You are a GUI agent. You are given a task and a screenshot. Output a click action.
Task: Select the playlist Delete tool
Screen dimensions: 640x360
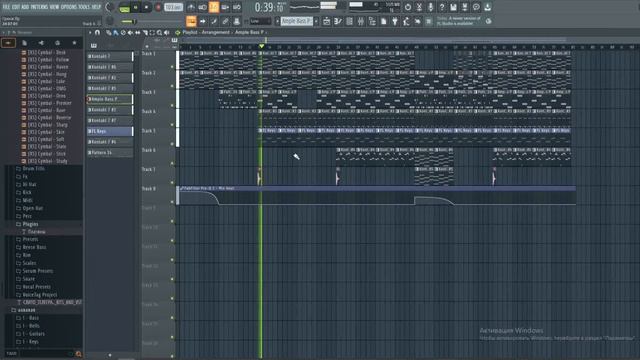point(123,32)
